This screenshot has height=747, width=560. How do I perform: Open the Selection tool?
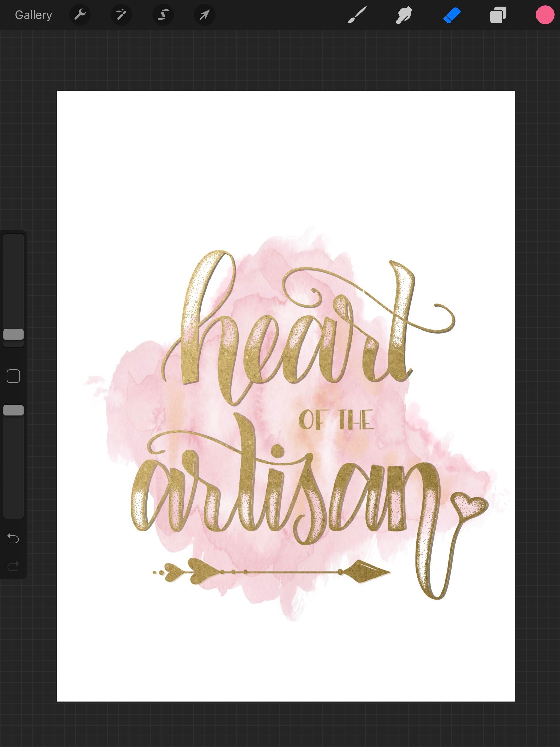[163, 15]
